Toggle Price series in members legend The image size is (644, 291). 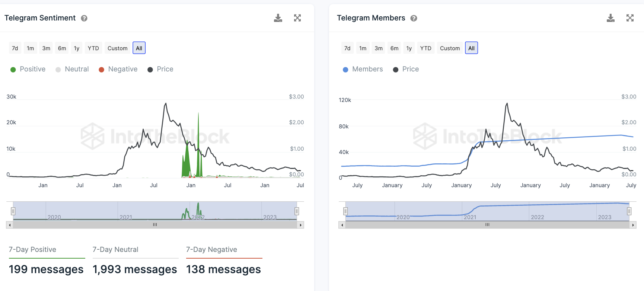click(406, 69)
